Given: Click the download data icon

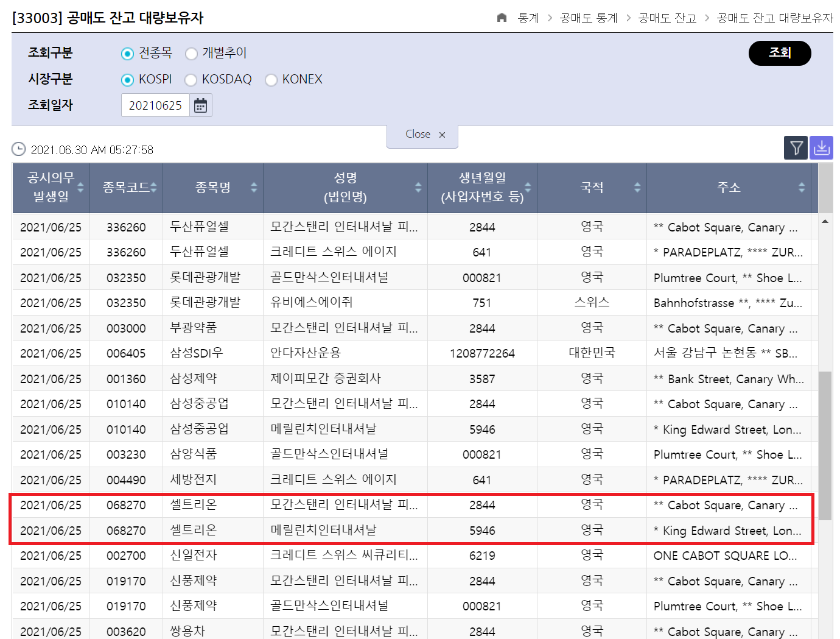Looking at the screenshot, I should [821, 148].
